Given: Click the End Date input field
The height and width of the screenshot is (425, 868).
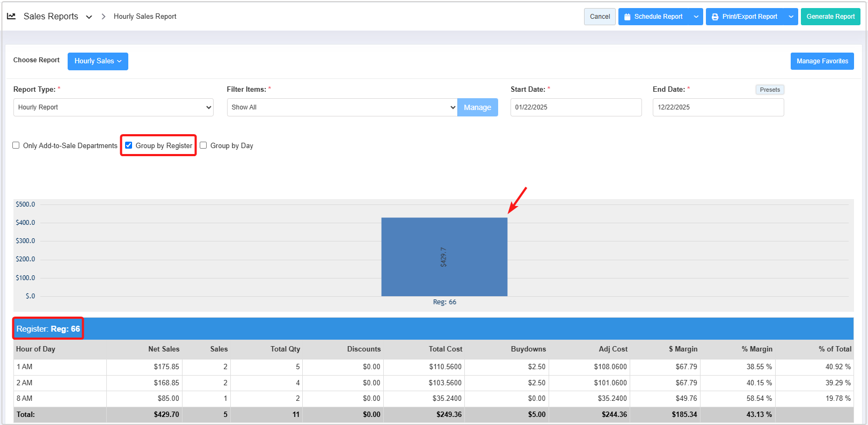Looking at the screenshot, I should tap(718, 107).
